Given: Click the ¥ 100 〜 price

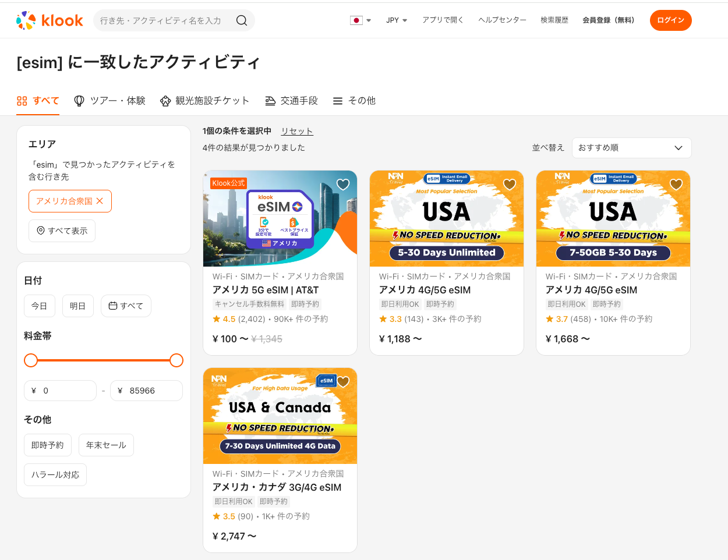Looking at the screenshot, I should [x=231, y=339].
